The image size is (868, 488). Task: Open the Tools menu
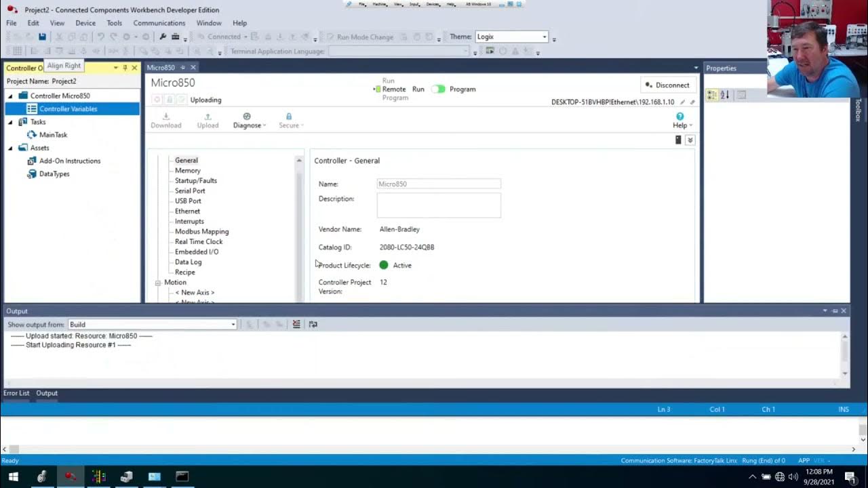tap(115, 23)
